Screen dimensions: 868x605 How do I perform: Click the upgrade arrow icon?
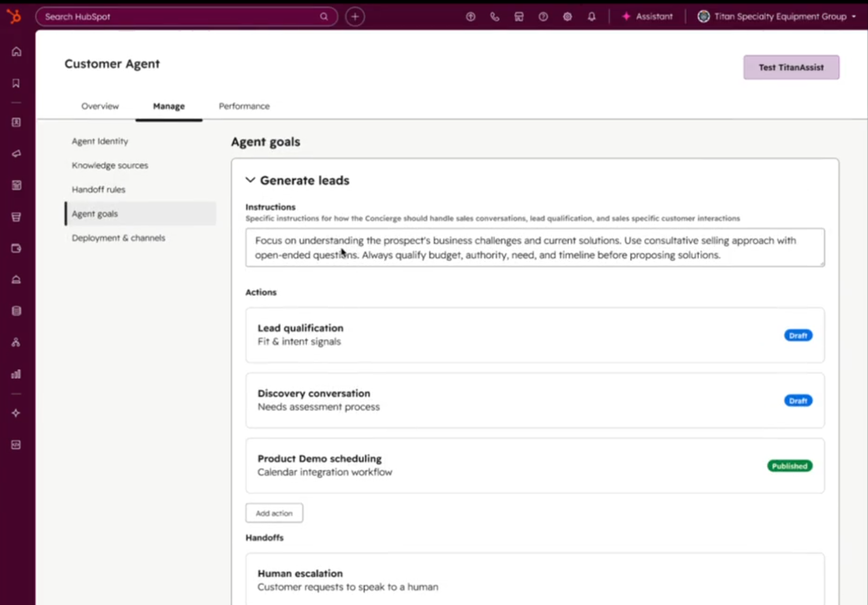(x=471, y=17)
